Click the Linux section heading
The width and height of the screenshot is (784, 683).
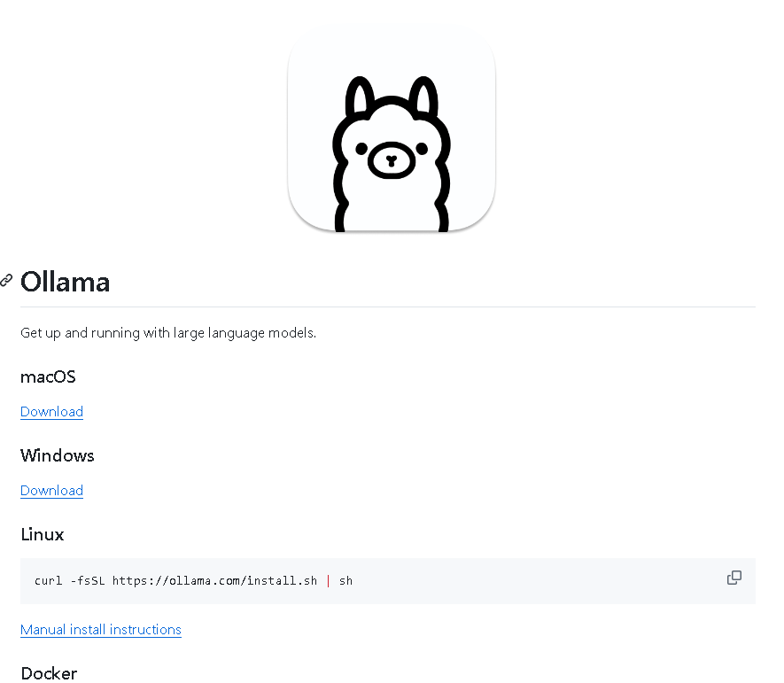click(43, 534)
